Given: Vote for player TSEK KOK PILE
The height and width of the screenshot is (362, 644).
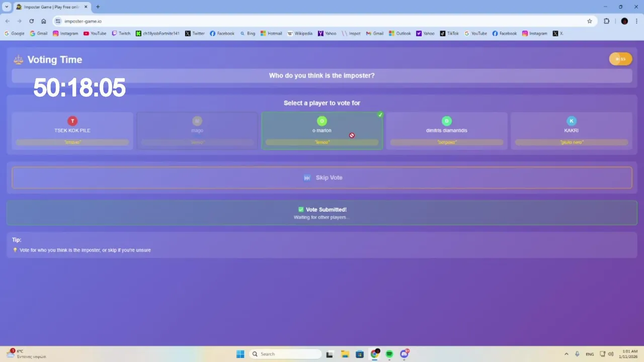Looking at the screenshot, I should [72, 131].
